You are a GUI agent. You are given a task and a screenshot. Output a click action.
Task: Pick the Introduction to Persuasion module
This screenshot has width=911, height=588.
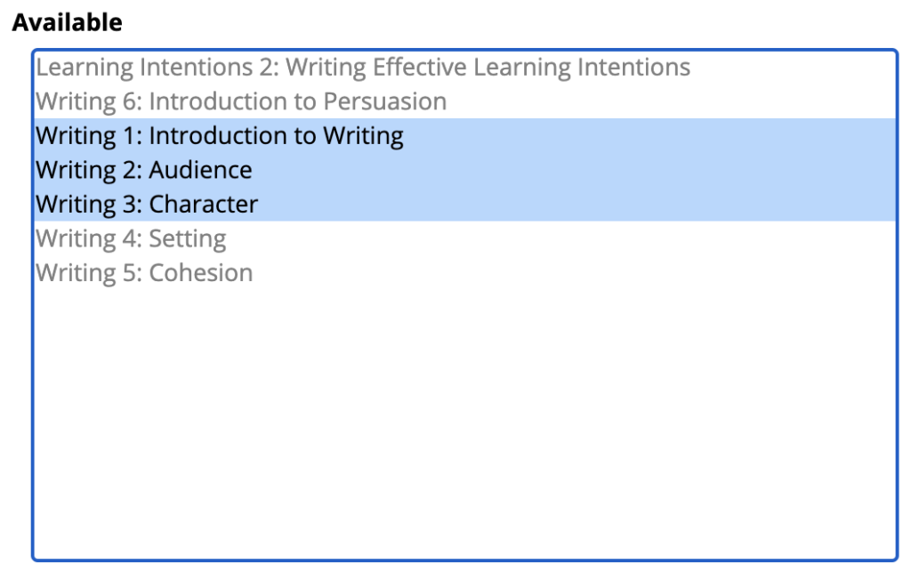click(x=241, y=101)
